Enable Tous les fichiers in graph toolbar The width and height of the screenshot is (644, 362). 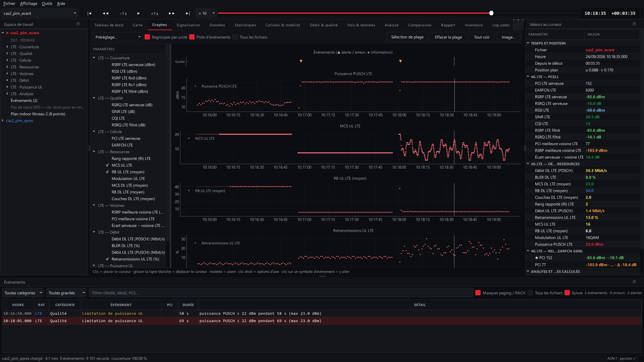point(235,37)
